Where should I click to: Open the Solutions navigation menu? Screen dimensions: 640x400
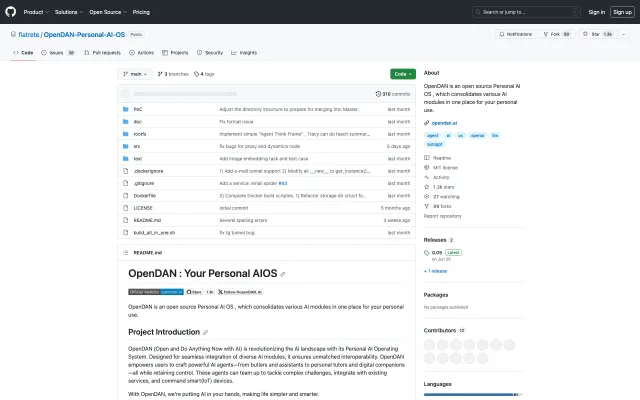coord(68,12)
